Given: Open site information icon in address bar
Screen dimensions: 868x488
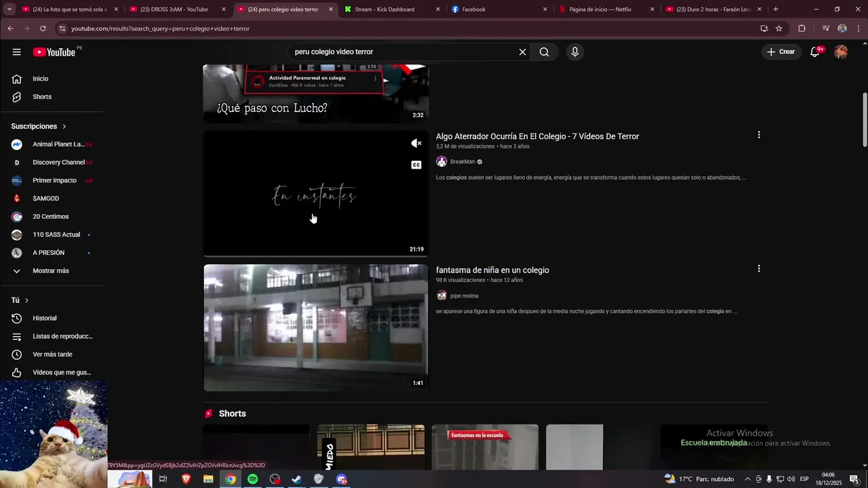Looking at the screenshot, I should coord(62,28).
